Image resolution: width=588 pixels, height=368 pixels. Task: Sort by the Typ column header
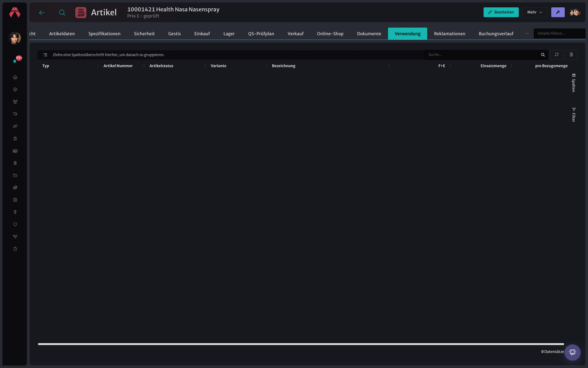(46, 66)
